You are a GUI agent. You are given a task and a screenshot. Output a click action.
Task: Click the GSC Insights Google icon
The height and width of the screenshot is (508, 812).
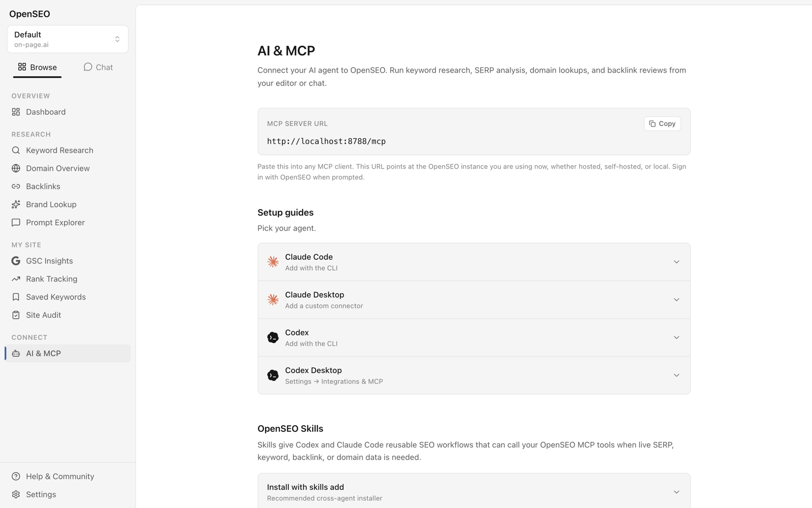coord(16,261)
